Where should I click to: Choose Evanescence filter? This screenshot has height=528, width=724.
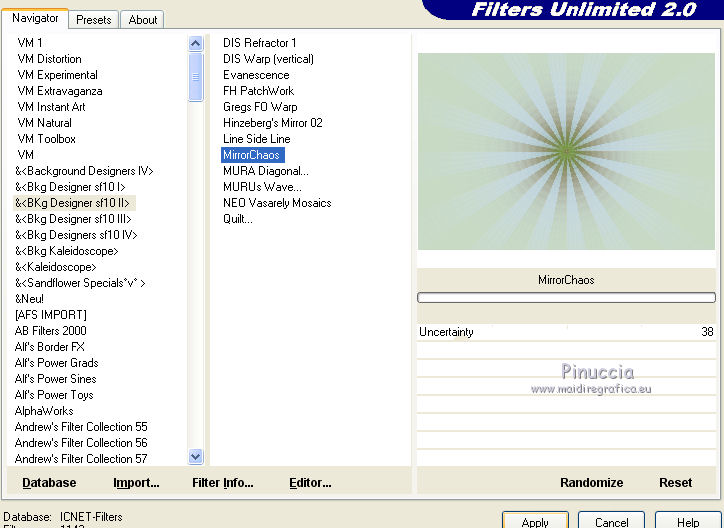pyautogui.click(x=256, y=75)
